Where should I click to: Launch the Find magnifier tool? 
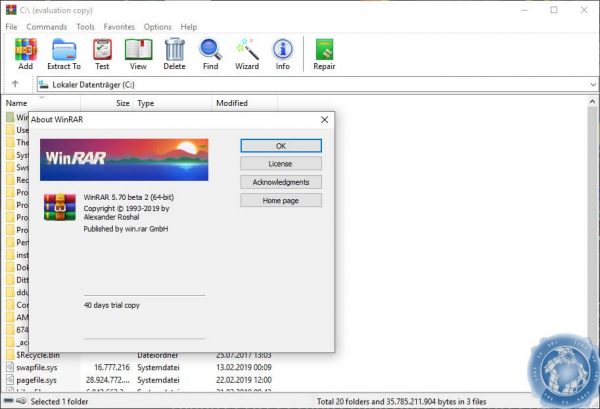[210, 50]
